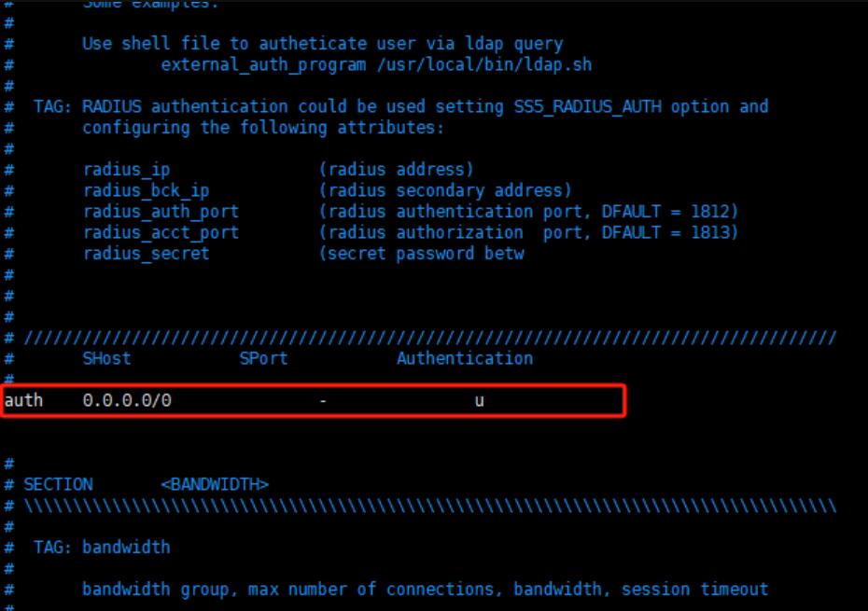The width and height of the screenshot is (868, 611).
Task: Click the SPort column header
Action: (x=263, y=358)
